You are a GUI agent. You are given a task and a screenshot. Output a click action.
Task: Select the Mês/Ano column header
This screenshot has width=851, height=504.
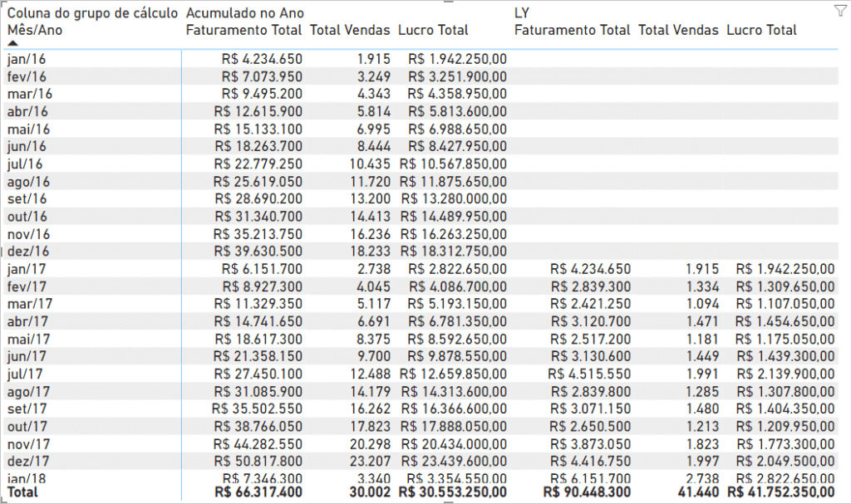click(x=34, y=30)
